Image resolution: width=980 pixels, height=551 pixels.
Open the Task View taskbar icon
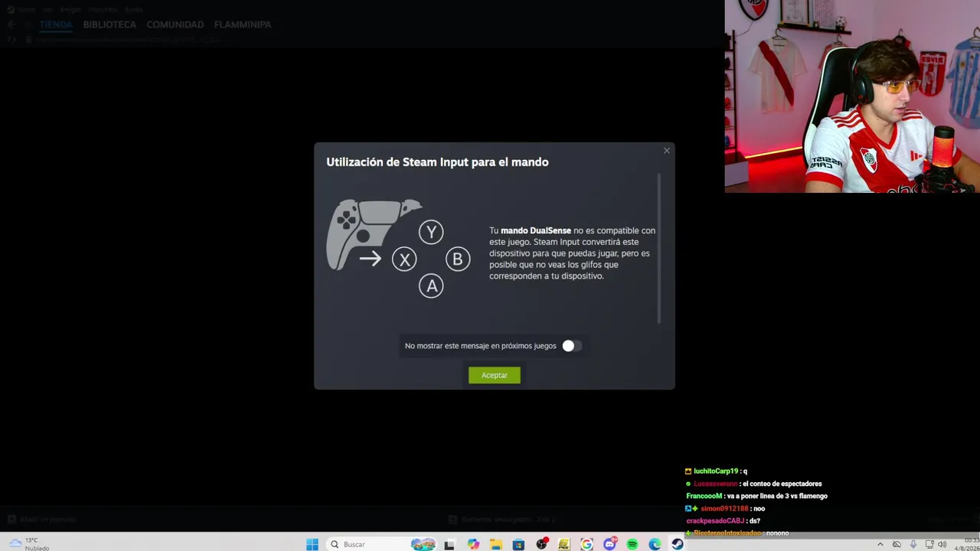(449, 544)
